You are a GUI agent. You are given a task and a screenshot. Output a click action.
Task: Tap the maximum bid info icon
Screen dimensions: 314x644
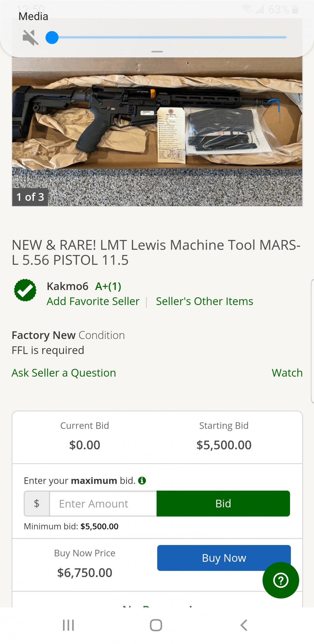[x=142, y=480]
